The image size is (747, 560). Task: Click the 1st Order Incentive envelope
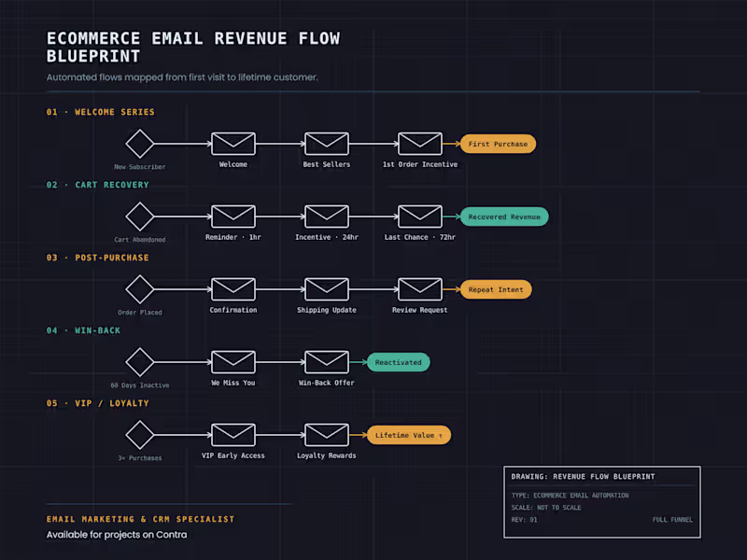point(419,144)
